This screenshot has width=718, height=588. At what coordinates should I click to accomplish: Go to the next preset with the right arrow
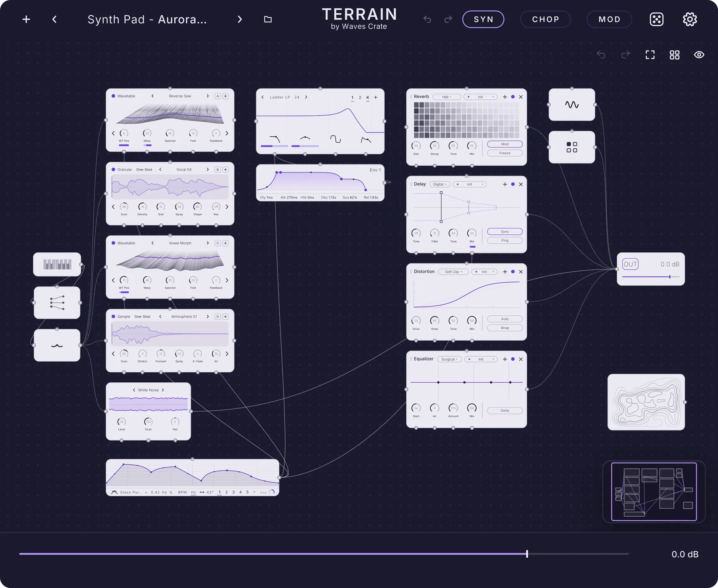240,19
